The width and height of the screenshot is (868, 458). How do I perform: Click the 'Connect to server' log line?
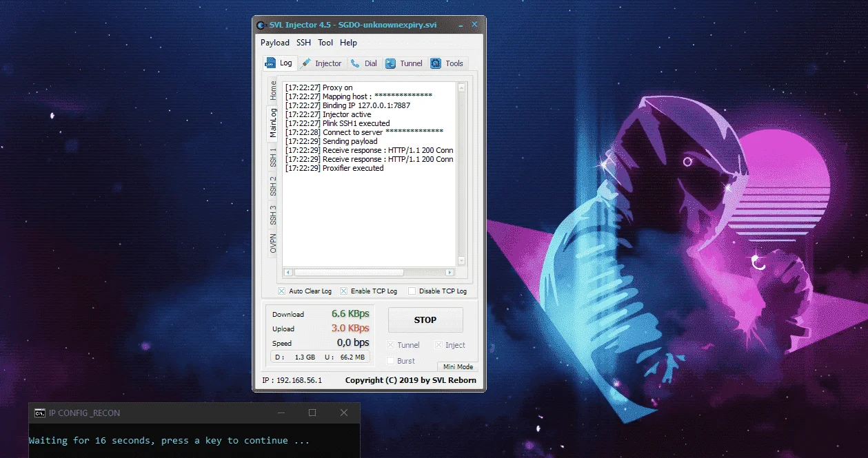[364, 132]
